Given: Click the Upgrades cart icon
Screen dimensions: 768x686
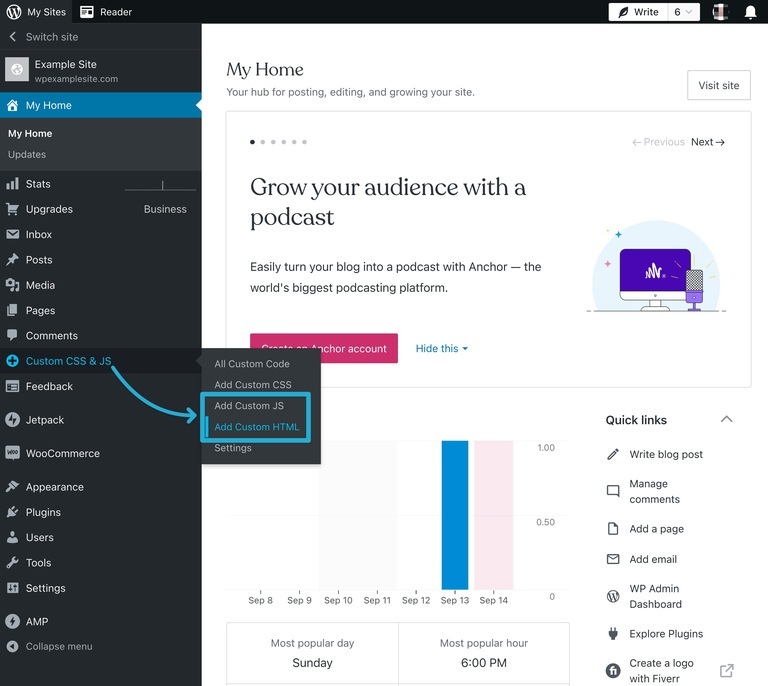Looking at the screenshot, I should [12, 209].
